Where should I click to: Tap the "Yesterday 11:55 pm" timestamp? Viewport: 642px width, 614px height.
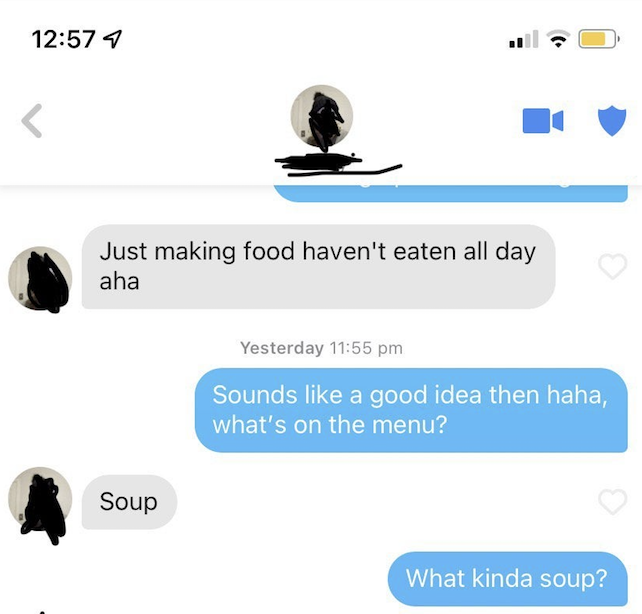[x=321, y=348]
